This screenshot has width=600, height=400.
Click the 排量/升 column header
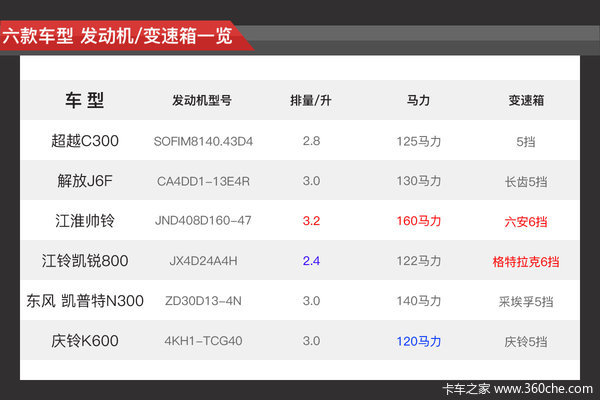[x=311, y=101]
